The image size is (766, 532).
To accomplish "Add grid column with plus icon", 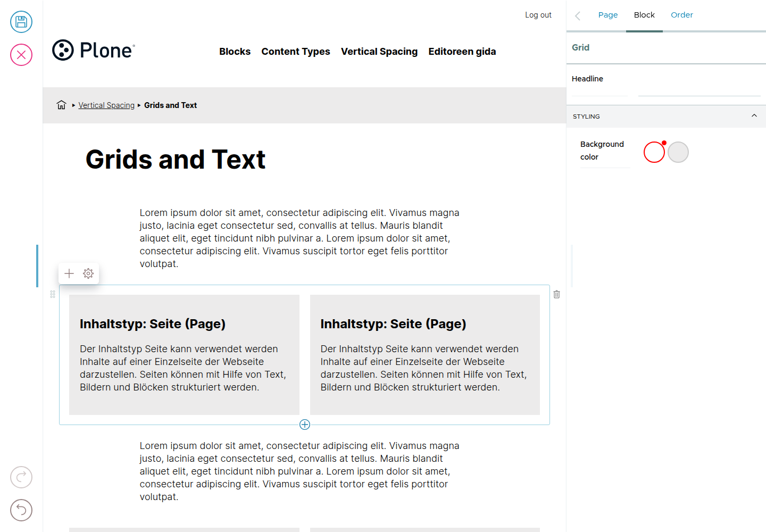I will 69,273.
